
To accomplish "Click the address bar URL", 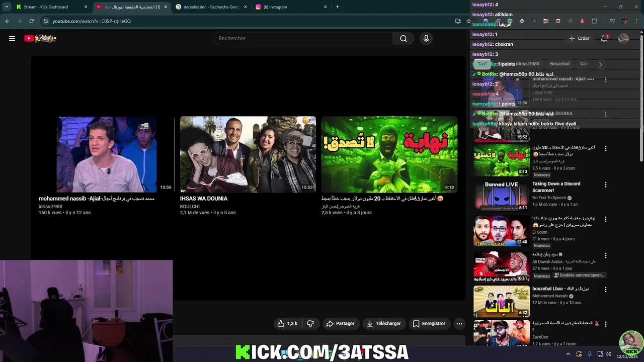I will 92,21.
